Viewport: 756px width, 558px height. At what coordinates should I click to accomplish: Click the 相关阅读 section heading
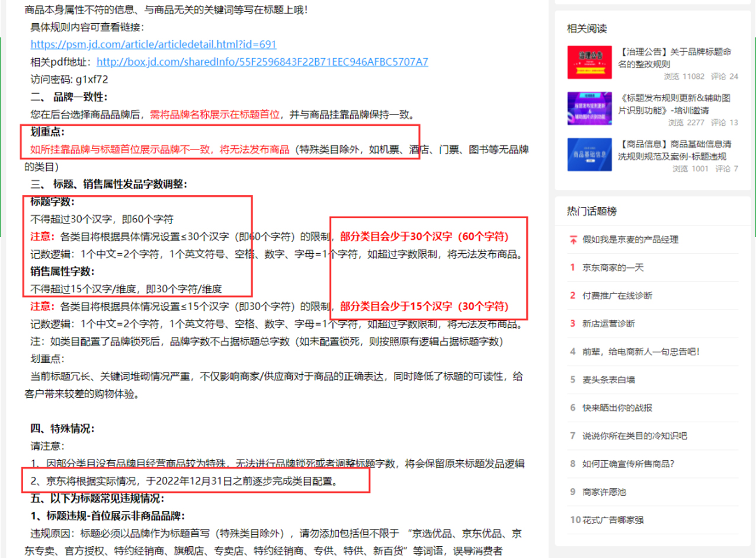[587, 28]
